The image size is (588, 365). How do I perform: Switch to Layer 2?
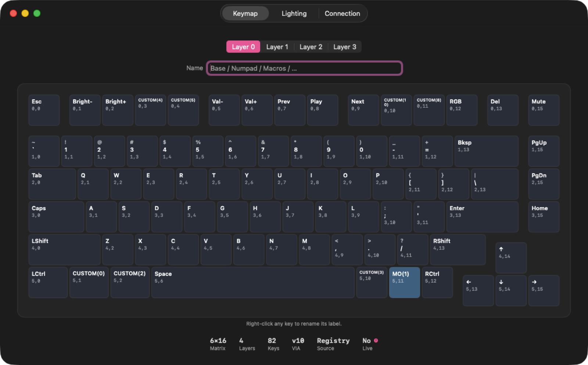pos(311,47)
